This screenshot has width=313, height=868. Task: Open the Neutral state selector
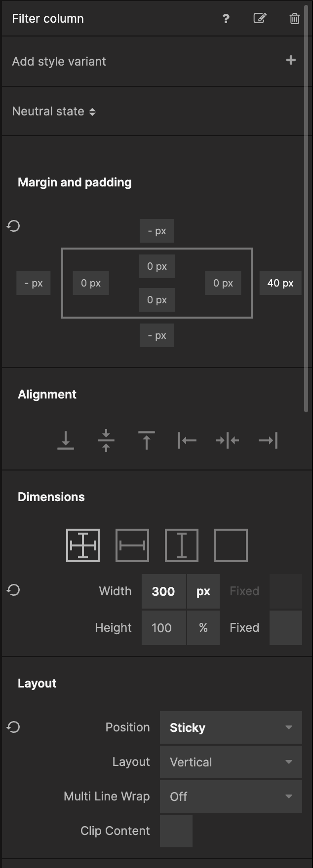pyautogui.click(x=54, y=111)
